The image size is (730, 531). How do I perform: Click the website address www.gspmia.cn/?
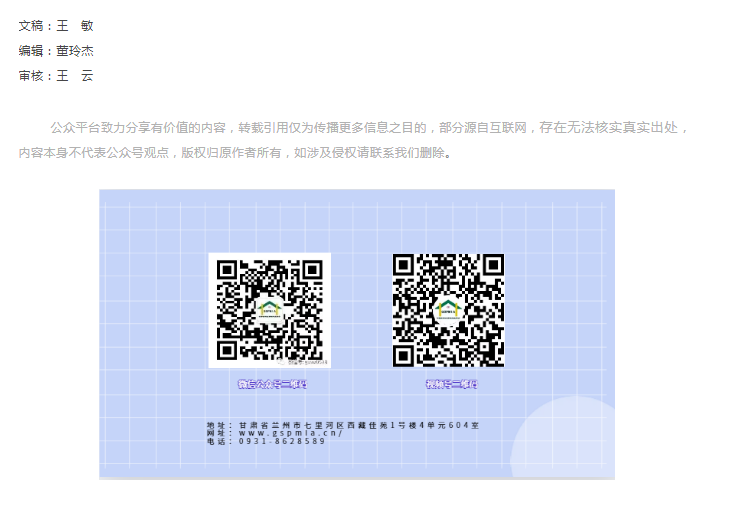pyautogui.click(x=291, y=433)
